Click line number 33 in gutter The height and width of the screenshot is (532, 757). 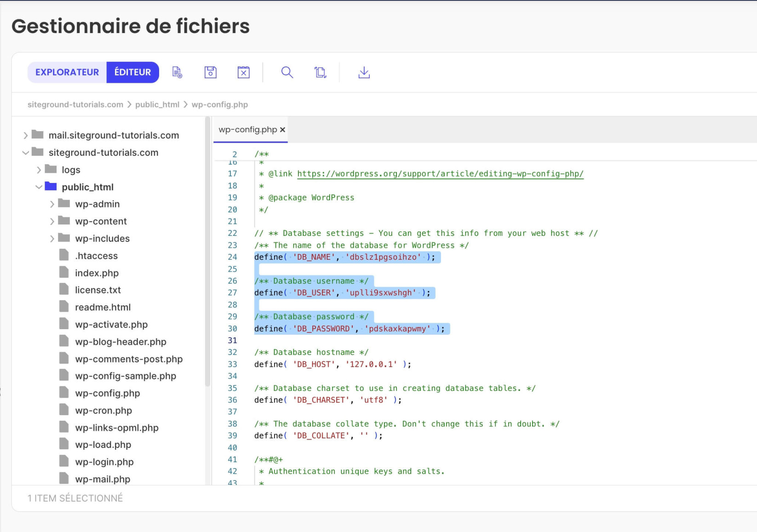pyautogui.click(x=232, y=364)
